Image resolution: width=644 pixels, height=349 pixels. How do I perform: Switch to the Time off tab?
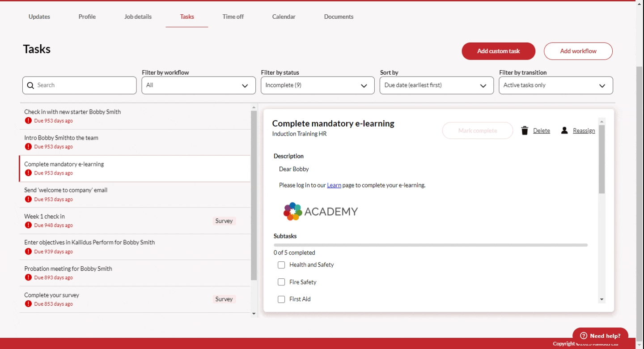pyautogui.click(x=233, y=17)
